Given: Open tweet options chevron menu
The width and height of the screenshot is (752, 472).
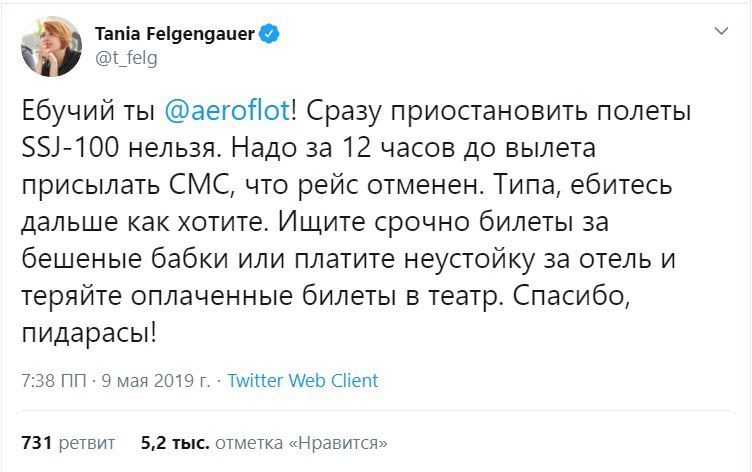Looking at the screenshot, I should [x=720, y=35].
